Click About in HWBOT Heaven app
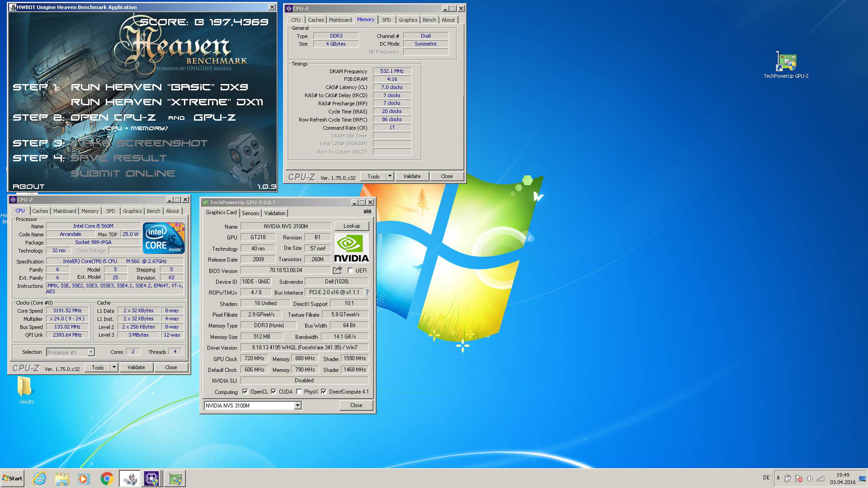 28,187
